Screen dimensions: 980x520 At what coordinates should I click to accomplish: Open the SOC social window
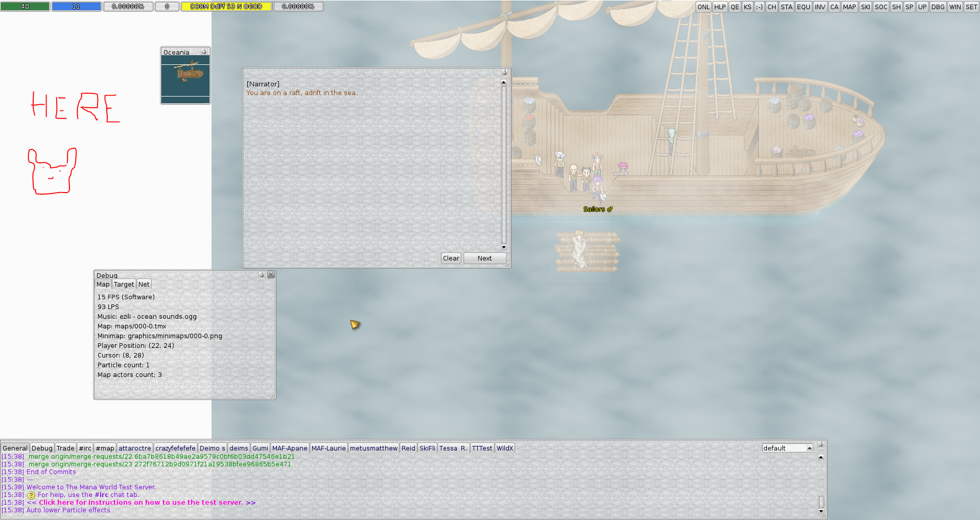(x=881, y=7)
